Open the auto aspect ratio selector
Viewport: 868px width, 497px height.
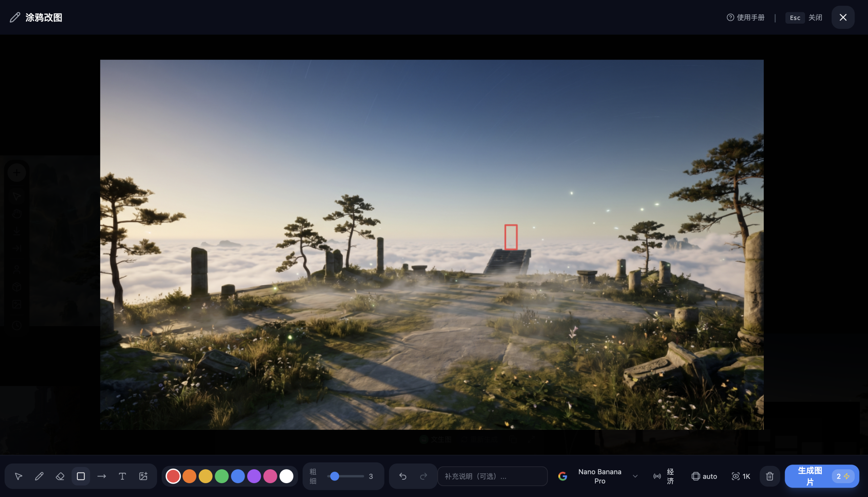704,476
